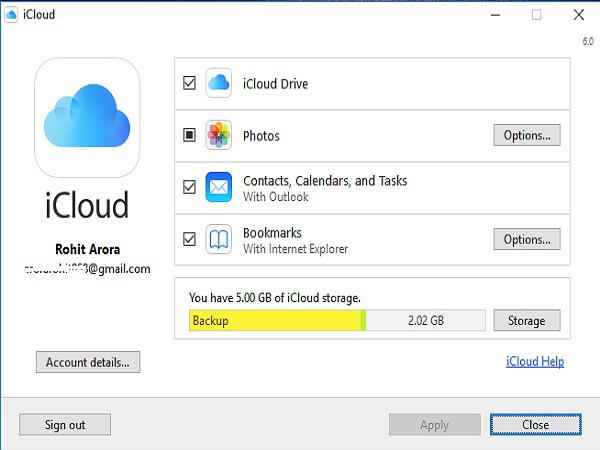
Task: Uncheck the iCloud Drive checkbox
Action: point(189,84)
